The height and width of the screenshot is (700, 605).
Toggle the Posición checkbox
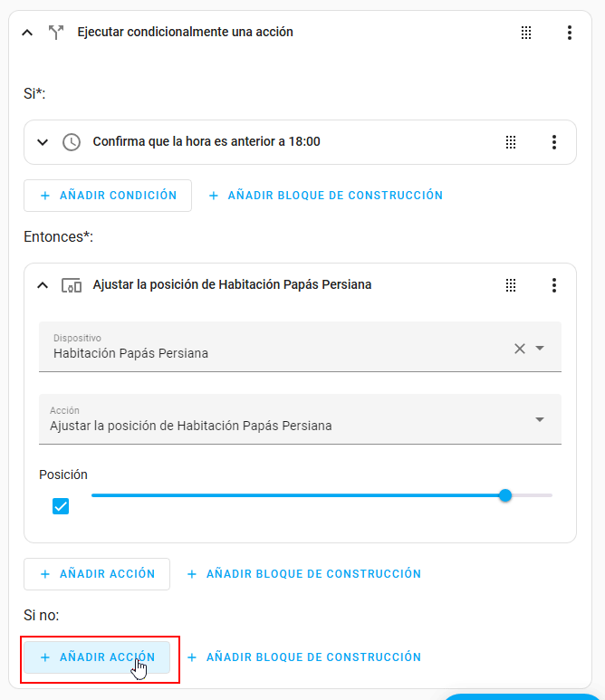click(x=61, y=506)
